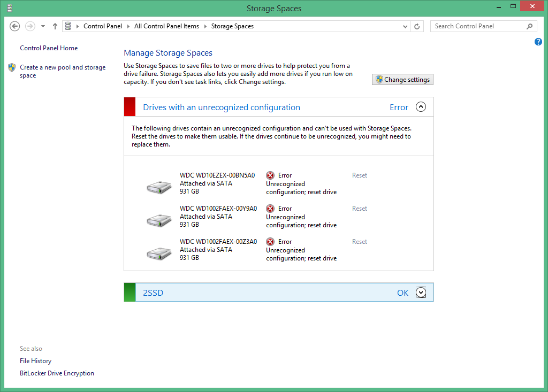Click the WDC WD1002FAEX-00Z3A0 drive name
The height and width of the screenshot is (392, 548).
coord(218,242)
